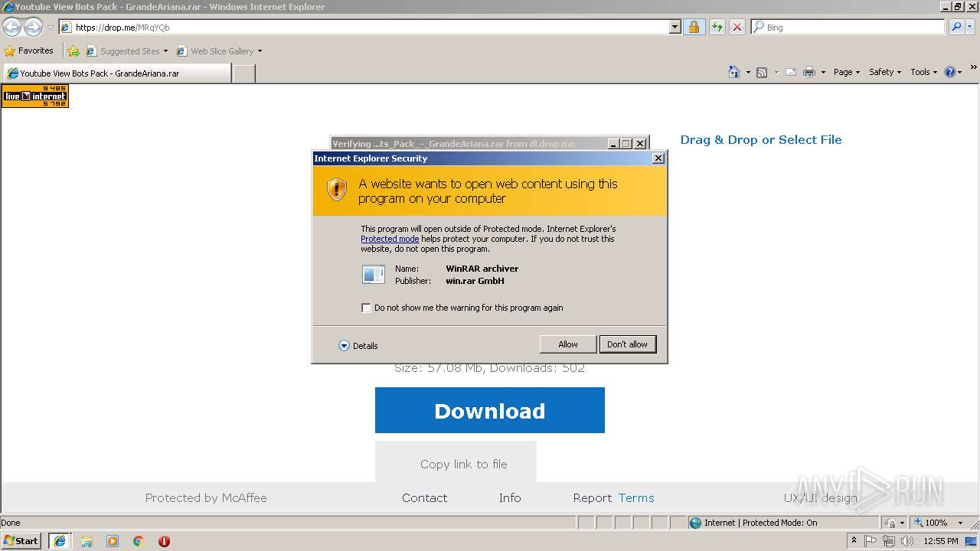
Task: Open the Tools menu
Action: (923, 72)
